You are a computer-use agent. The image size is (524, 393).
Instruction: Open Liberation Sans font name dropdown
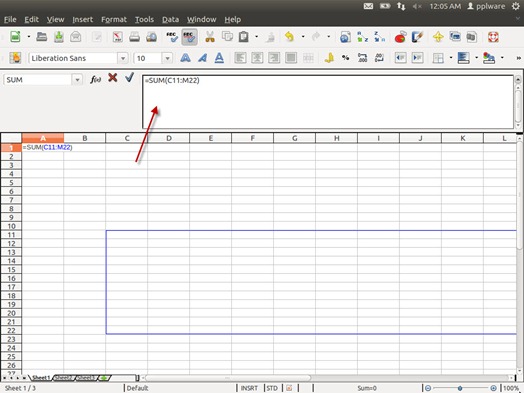(x=123, y=58)
